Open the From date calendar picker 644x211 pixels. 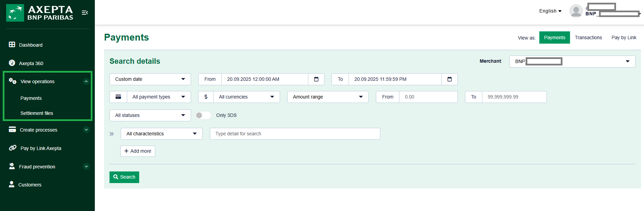click(x=316, y=79)
